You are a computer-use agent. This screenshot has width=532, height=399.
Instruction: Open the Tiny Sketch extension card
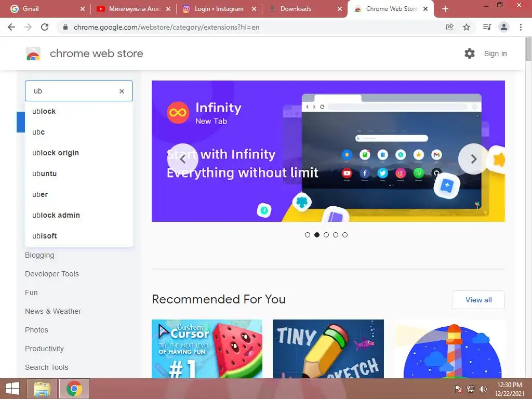click(328, 349)
